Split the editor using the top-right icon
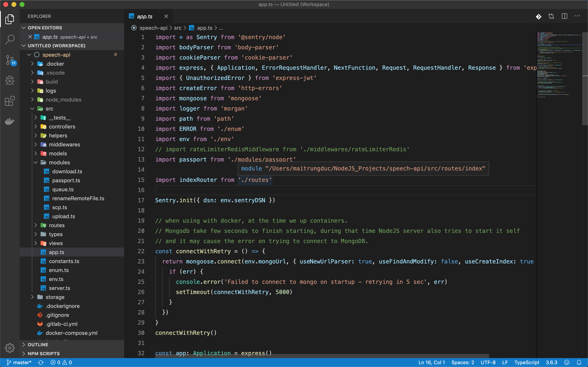The width and height of the screenshot is (588, 367). point(564,16)
